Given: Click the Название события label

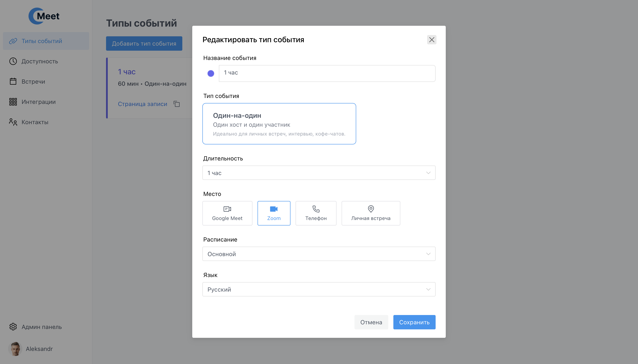Looking at the screenshot, I should 230,58.
